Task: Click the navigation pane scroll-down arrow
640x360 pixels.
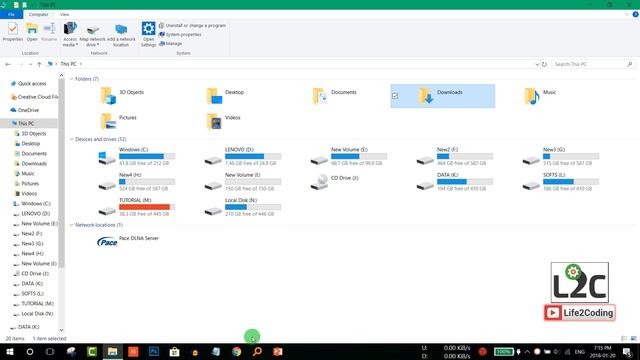Action: click(62, 330)
